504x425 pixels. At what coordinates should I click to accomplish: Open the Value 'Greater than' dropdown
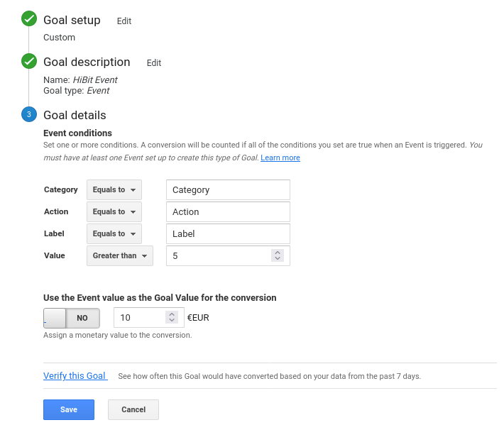[x=119, y=256]
